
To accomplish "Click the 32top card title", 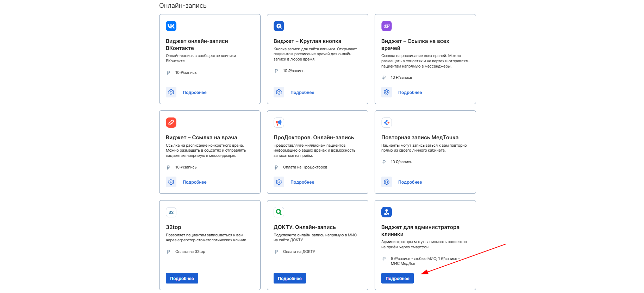I will (174, 227).
